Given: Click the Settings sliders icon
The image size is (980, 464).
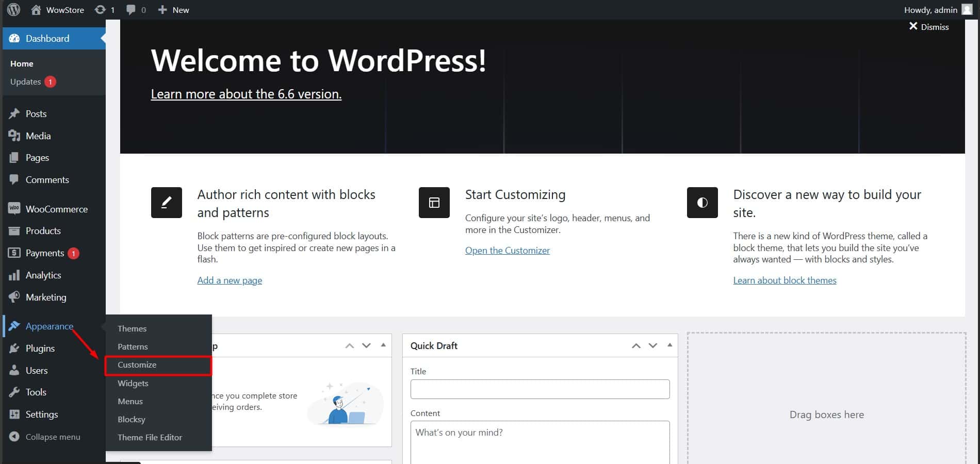Looking at the screenshot, I should (x=14, y=415).
